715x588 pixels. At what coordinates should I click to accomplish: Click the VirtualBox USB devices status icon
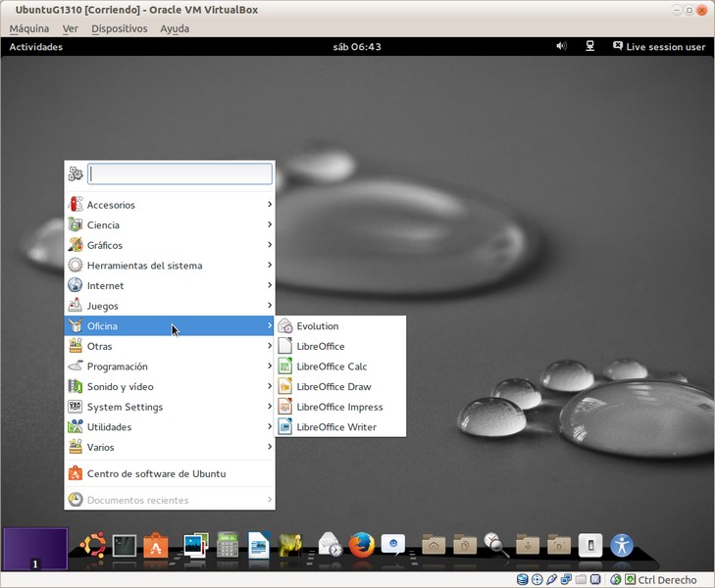click(x=551, y=580)
